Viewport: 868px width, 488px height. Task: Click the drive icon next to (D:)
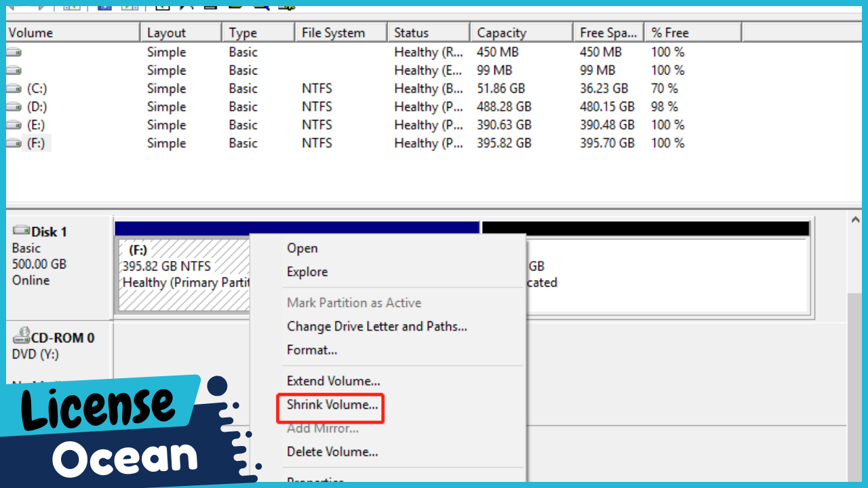[x=12, y=106]
